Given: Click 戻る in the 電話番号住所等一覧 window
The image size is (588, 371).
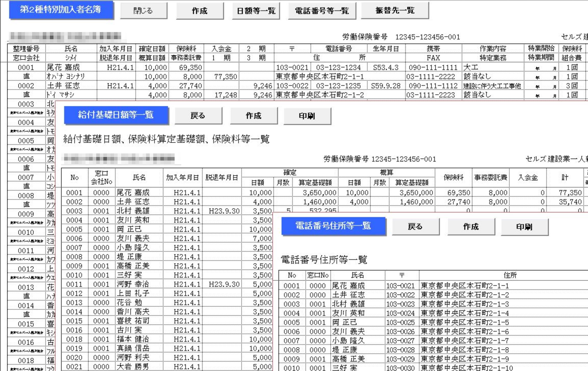Looking at the screenshot, I should click(416, 227).
